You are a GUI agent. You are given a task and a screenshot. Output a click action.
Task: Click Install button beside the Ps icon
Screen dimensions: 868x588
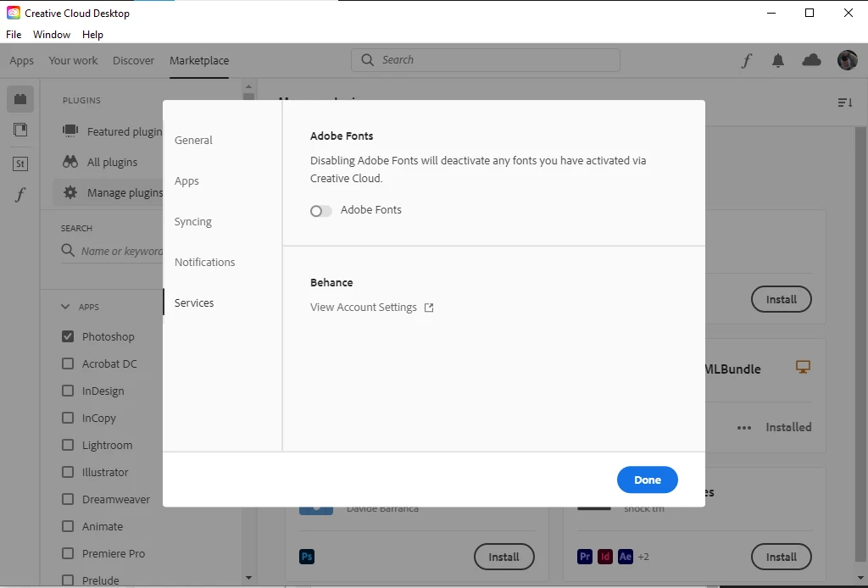pos(504,557)
